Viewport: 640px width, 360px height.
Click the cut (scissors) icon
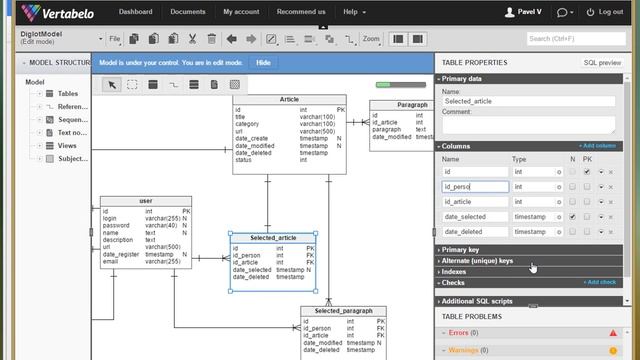click(x=192, y=39)
